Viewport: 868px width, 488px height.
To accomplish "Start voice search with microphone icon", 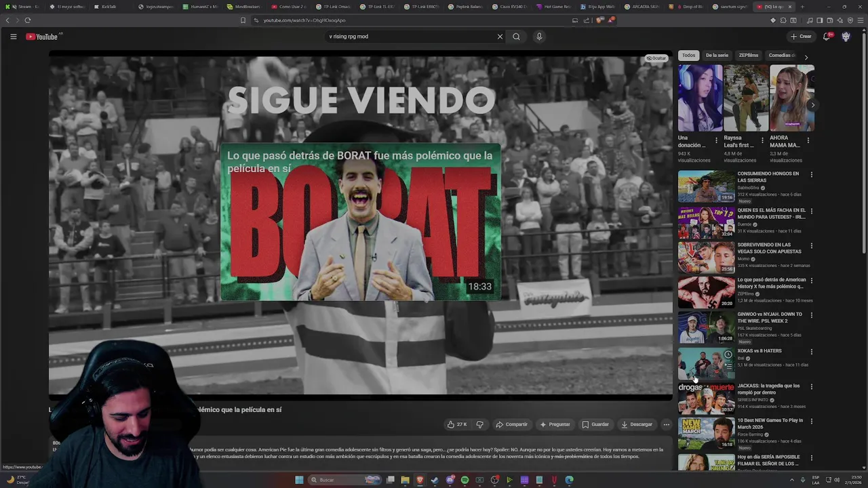I will (x=539, y=37).
